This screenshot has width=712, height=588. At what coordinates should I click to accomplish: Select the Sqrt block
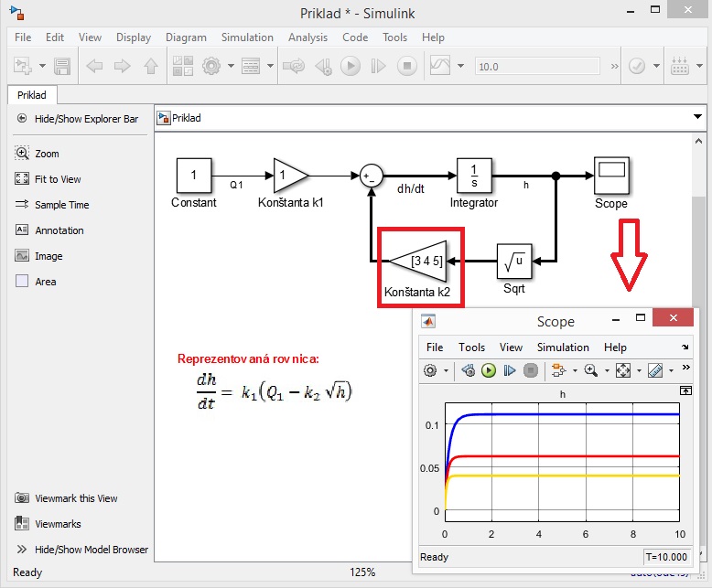click(x=514, y=261)
